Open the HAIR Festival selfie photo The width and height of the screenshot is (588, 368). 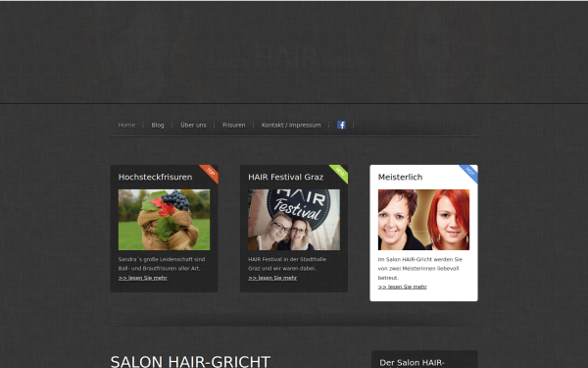pos(294,220)
